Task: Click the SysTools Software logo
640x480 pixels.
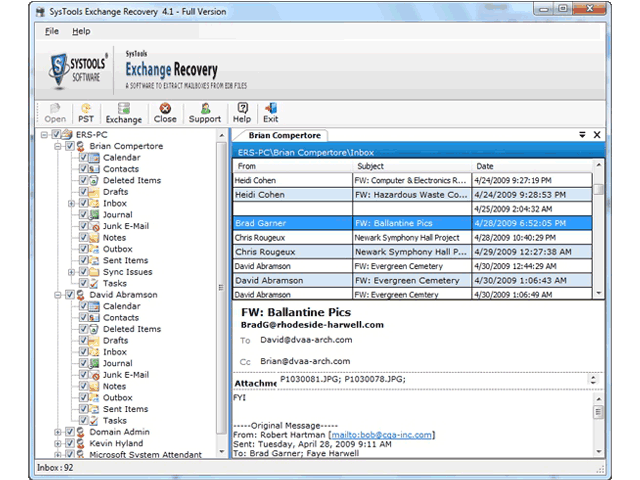Action: point(78,70)
